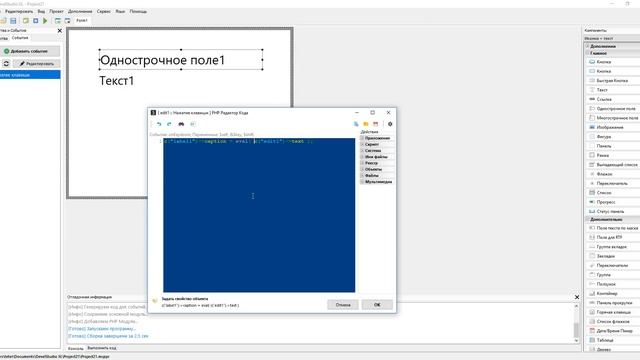Click OK in the code editor dialog
The width and height of the screenshot is (640, 360).
377,304
